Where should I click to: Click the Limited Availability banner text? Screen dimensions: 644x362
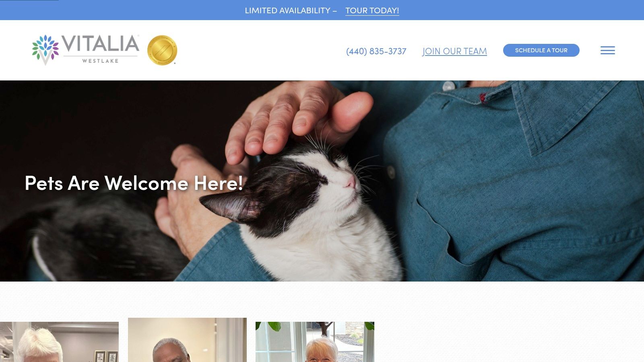pos(287,10)
